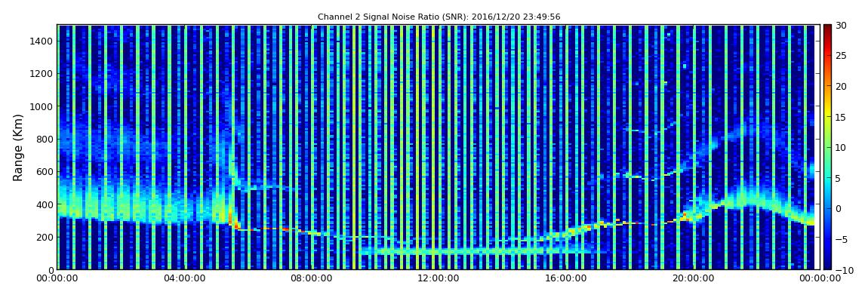Click the colorbar 20 value label
The height and width of the screenshot is (307, 868).
click(841, 86)
